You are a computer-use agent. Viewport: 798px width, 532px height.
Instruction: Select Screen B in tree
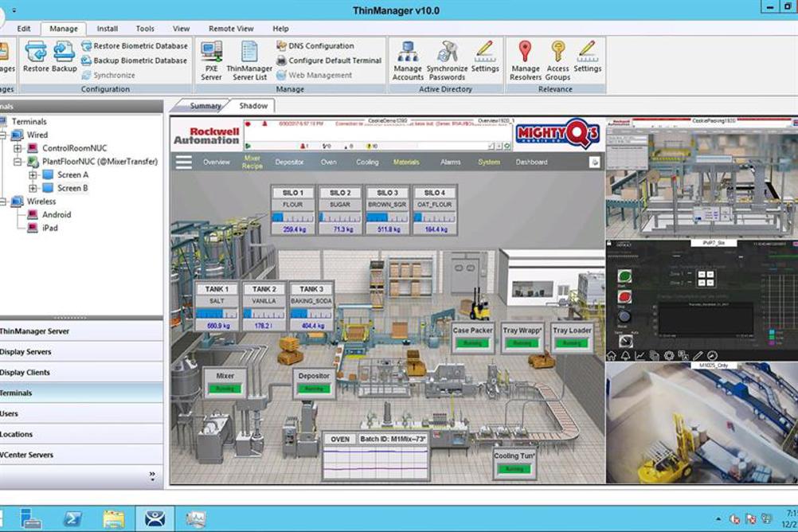click(x=72, y=188)
